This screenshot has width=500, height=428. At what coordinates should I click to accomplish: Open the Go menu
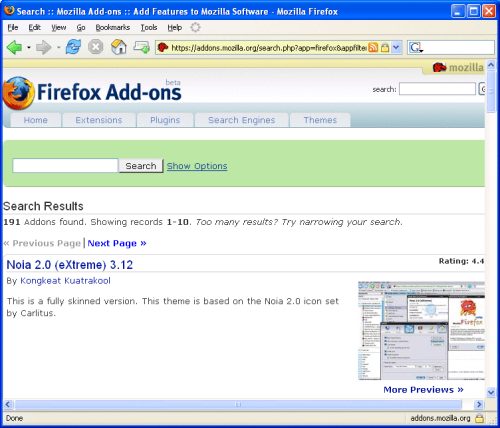(x=81, y=27)
